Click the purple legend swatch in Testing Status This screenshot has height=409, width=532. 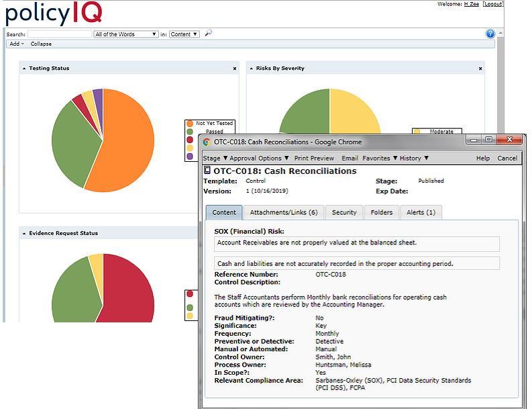click(190, 156)
